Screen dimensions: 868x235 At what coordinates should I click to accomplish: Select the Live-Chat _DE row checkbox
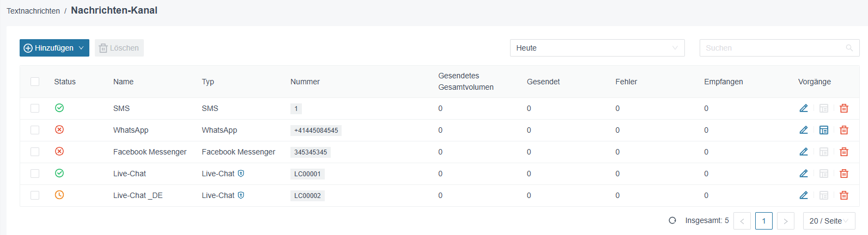tap(35, 195)
